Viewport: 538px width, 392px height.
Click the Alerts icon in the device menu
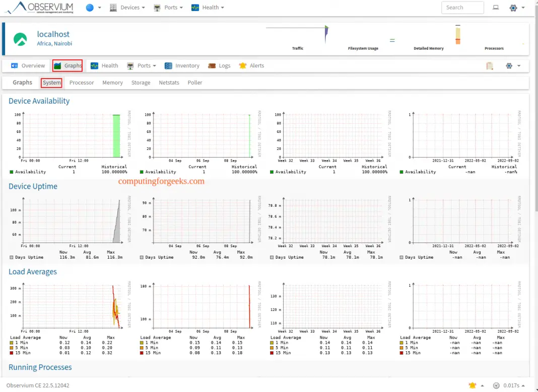242,65
